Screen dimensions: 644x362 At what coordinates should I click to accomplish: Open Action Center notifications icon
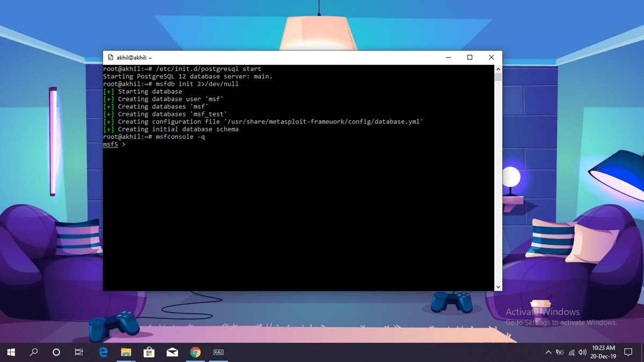[628, 352]
